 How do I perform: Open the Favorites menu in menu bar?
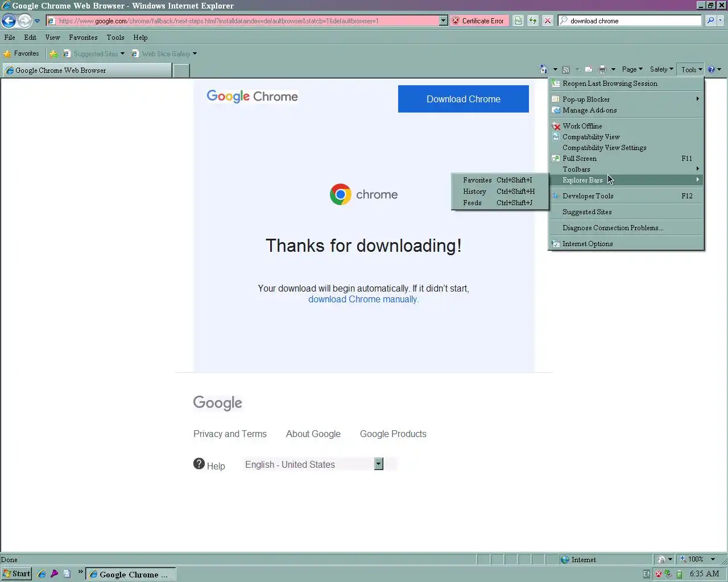pos(83,38)
